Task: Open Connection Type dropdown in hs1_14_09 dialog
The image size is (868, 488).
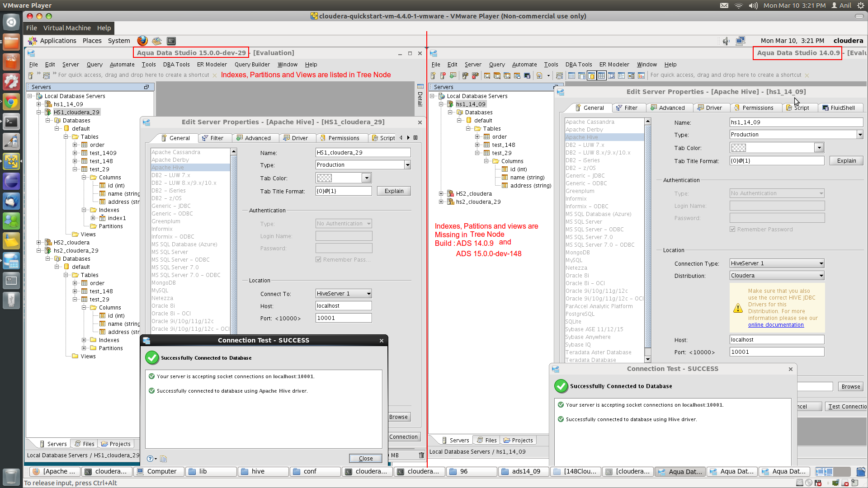Action: [777, 263]
